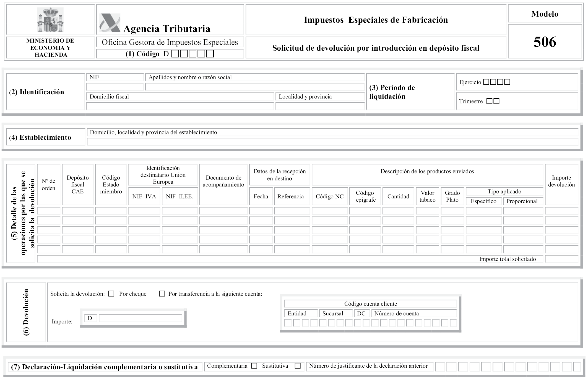This screenshot has width=588, height=384.
Task: Click first-row cell under Proporcional
Action: [x=523, y=211]
